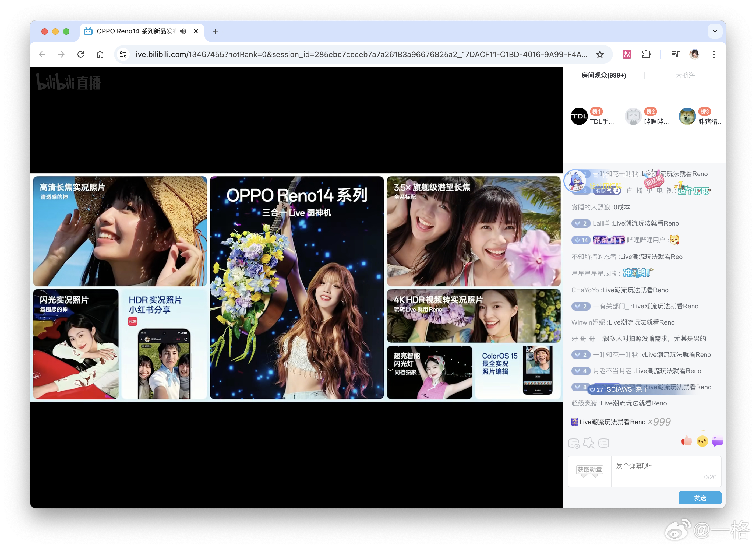
Task: Select the OPPO Reno14 launch tab
Action: coord(142,31)
